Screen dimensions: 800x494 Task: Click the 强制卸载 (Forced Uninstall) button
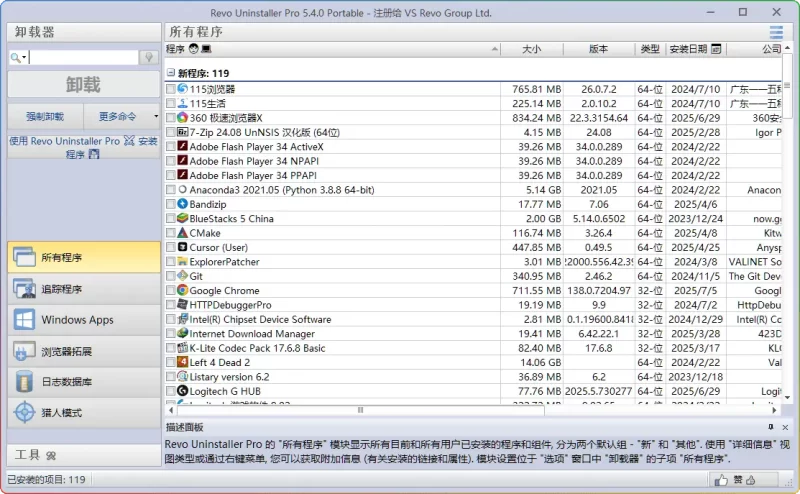point(45,116)
